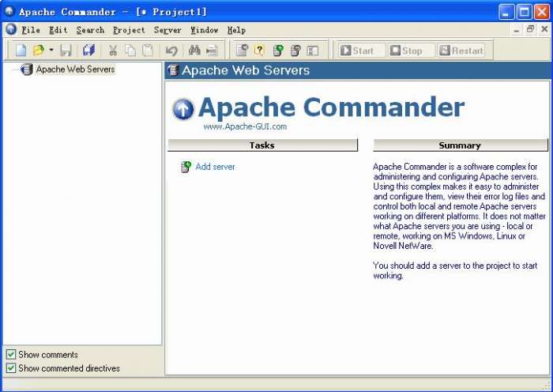Expand the Open icon's dropdown arrow
553x392 pixels.
coord(51,50)
